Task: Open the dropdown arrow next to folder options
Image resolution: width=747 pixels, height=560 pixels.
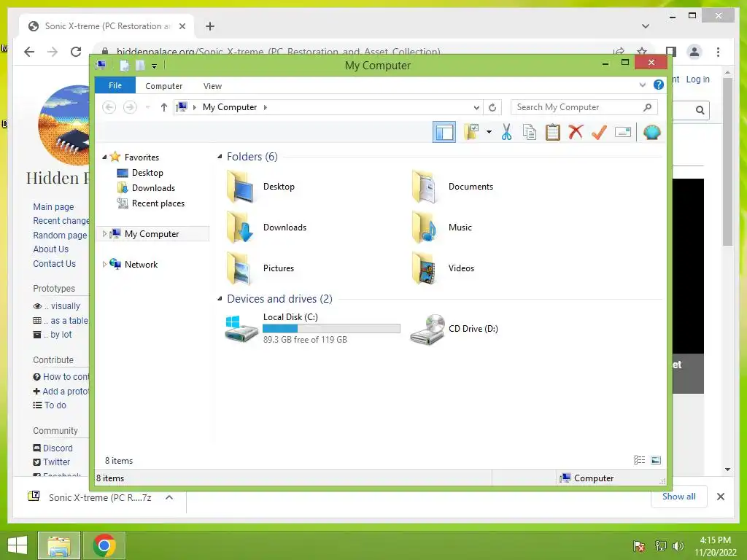Action: point(489,132)
